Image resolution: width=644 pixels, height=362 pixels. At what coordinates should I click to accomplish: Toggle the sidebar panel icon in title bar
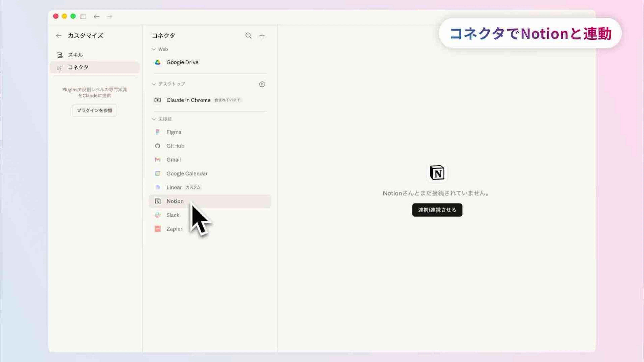[x=83, y=16]
